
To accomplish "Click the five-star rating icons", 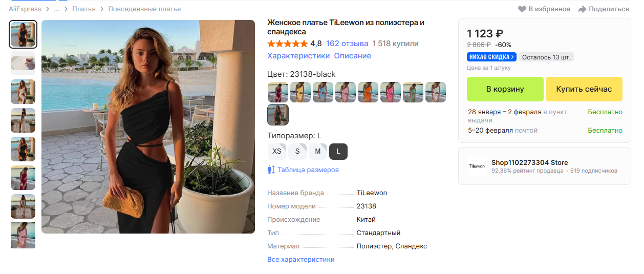I will pyautogui.click(x=288, y=44).
